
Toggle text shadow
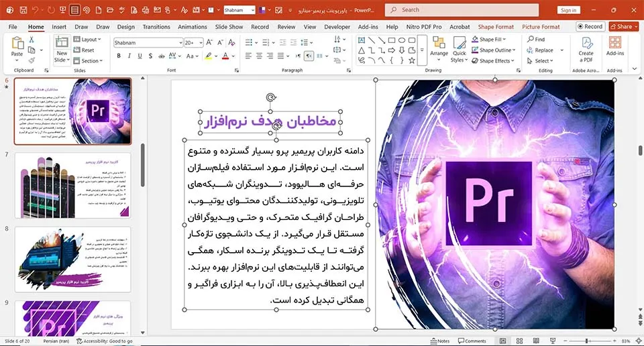[150, 56]
